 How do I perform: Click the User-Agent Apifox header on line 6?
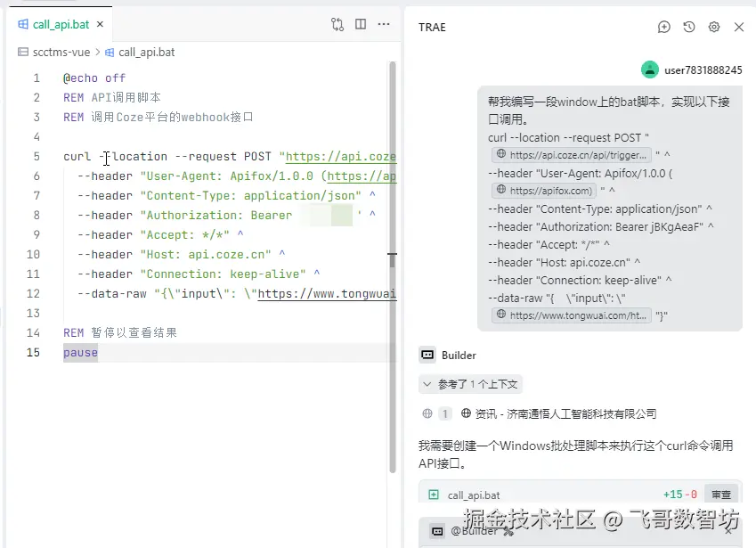tap(237, 176)
